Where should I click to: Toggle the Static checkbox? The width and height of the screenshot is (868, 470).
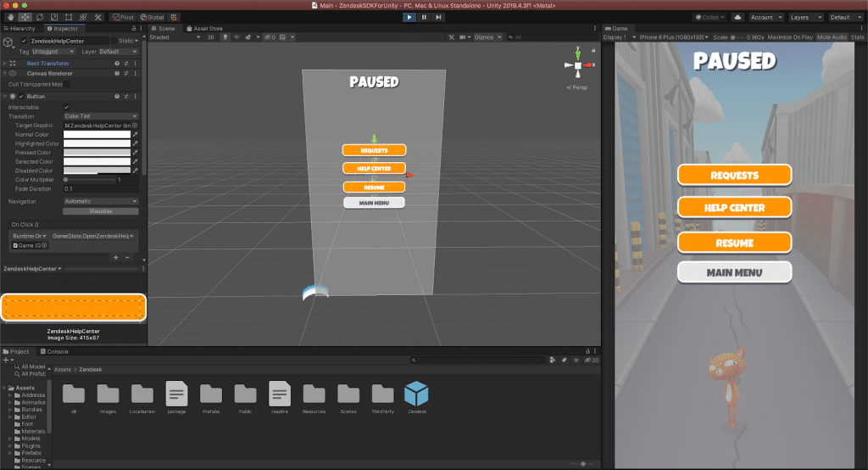coord(115,41)
